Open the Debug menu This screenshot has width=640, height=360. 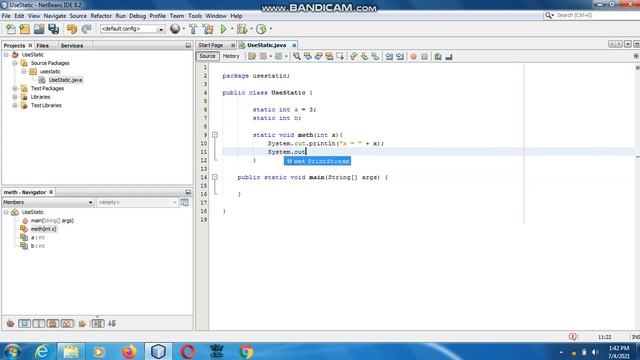tap(138, 16)
